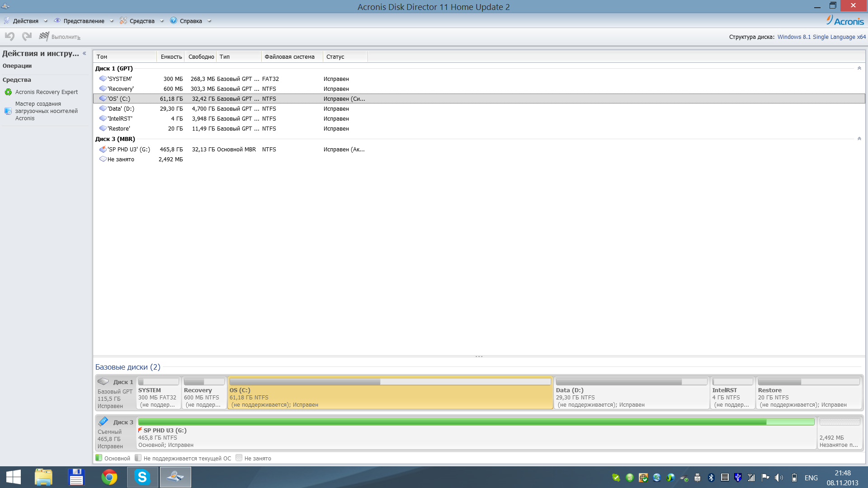Click the Bluetooth tray icon
The height and width of the screenshot is (488, 868).
tap(711, 478)
